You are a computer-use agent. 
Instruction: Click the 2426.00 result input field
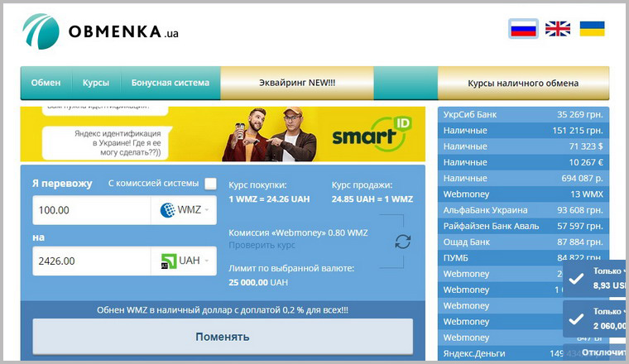click(92, 261)
